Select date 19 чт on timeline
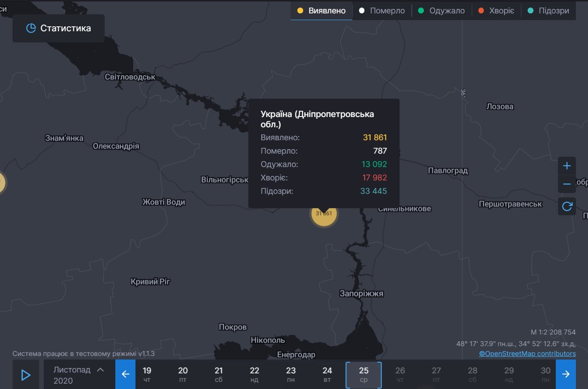 pyautogui.click(x=147, y=375)
